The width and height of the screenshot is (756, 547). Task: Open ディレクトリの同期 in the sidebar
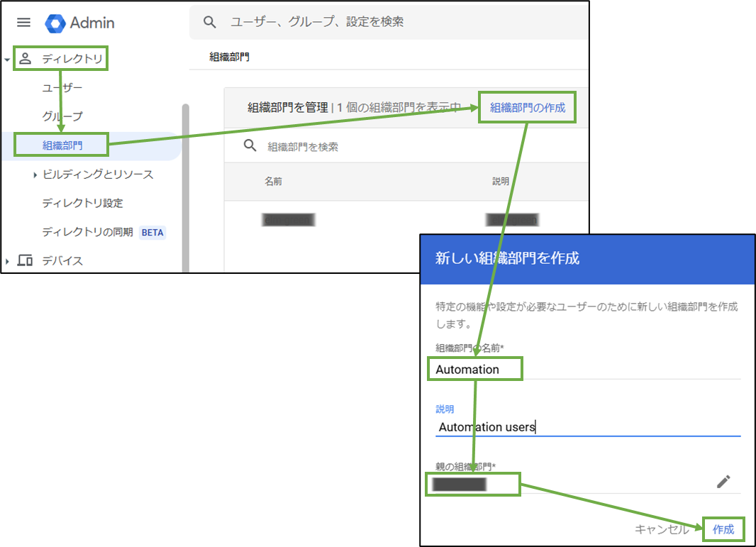(x=87, y=232)
